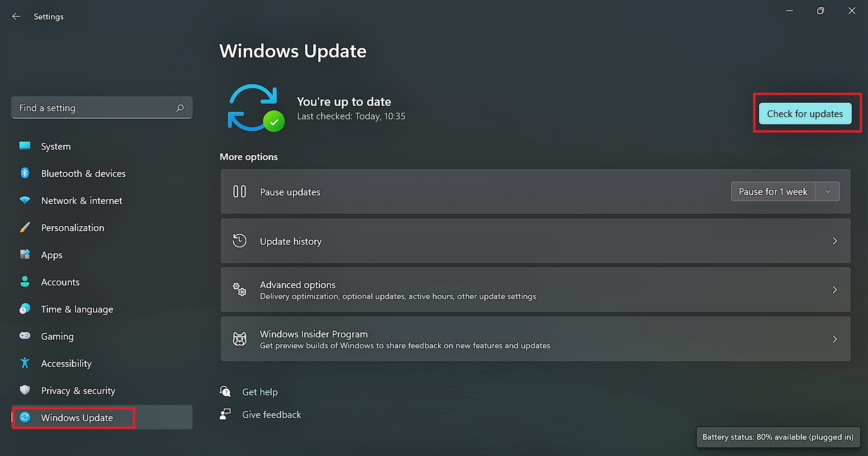Image resolution: width=868 pixels, height=456 pixels.
Task: Expand the Update history chevron
Action: pyautogui.click(x=835, y=241)
